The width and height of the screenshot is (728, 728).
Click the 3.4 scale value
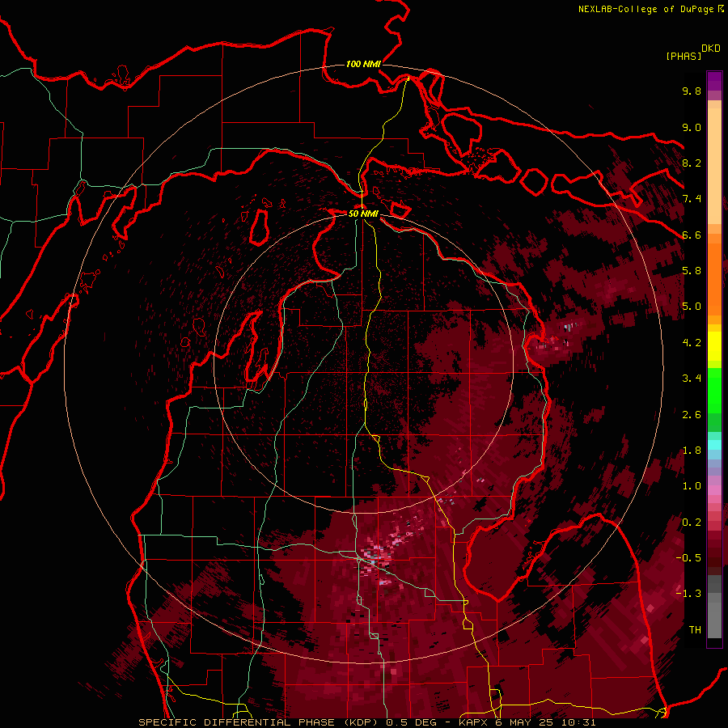(692, 379)
